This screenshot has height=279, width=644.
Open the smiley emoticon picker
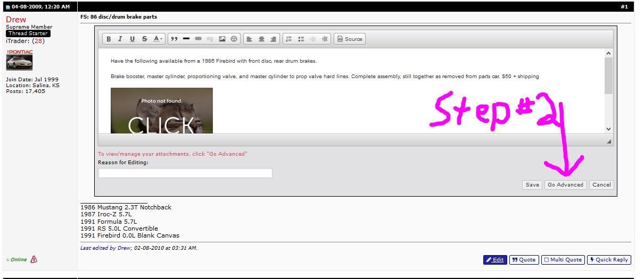point(234,39)
